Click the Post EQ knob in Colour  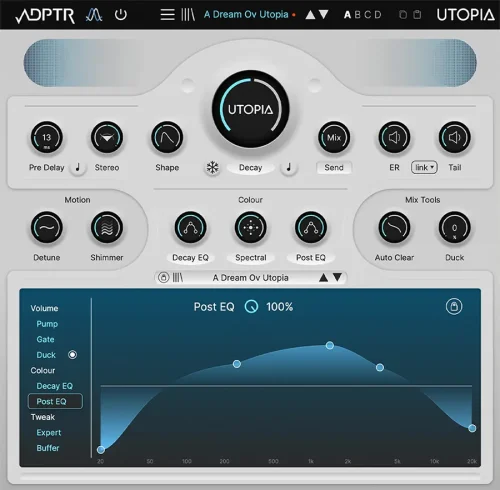[311, 228]
